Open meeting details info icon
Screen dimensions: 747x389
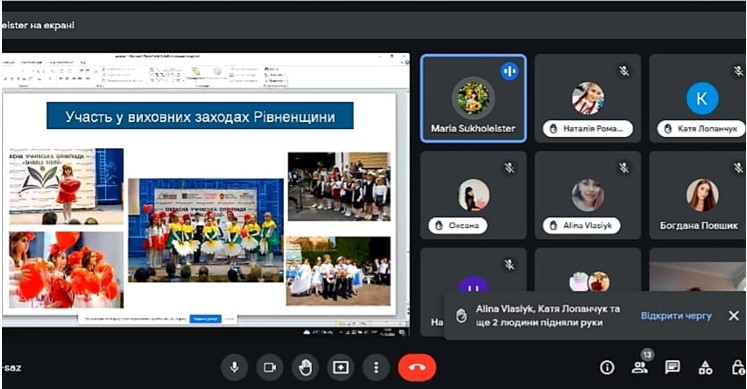pos(607,368)
